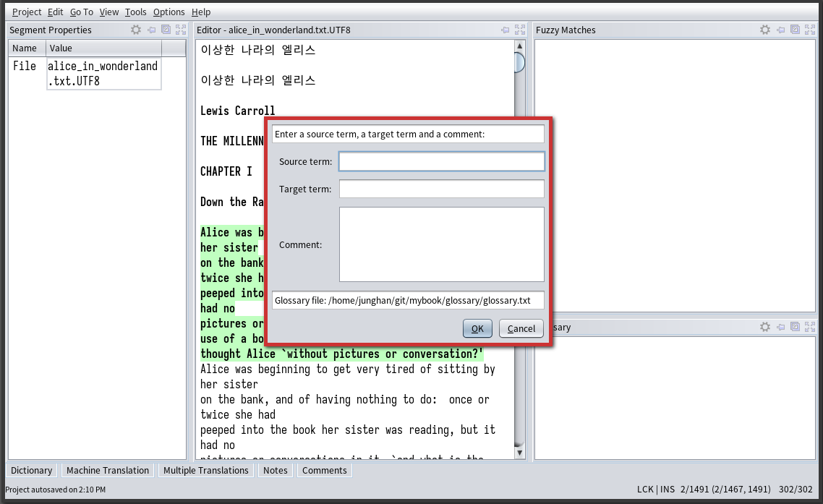Cancel the glossary entry dialog

coord(521,328)
